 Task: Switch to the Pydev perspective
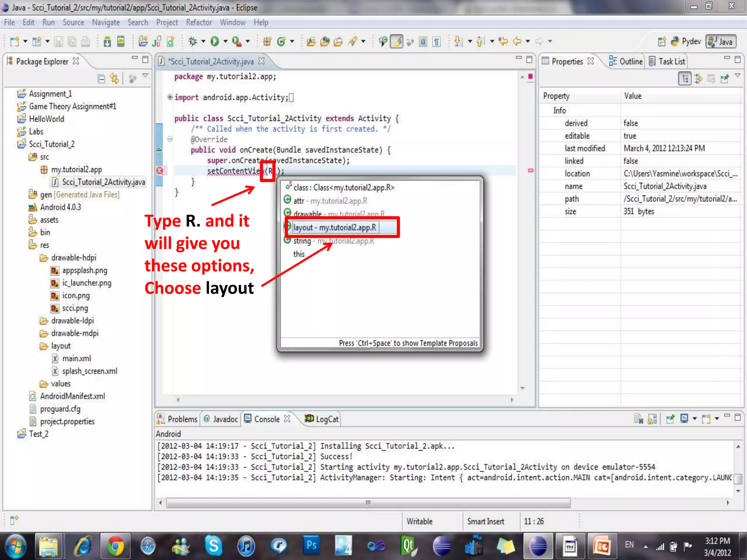[x=686, y=42]
